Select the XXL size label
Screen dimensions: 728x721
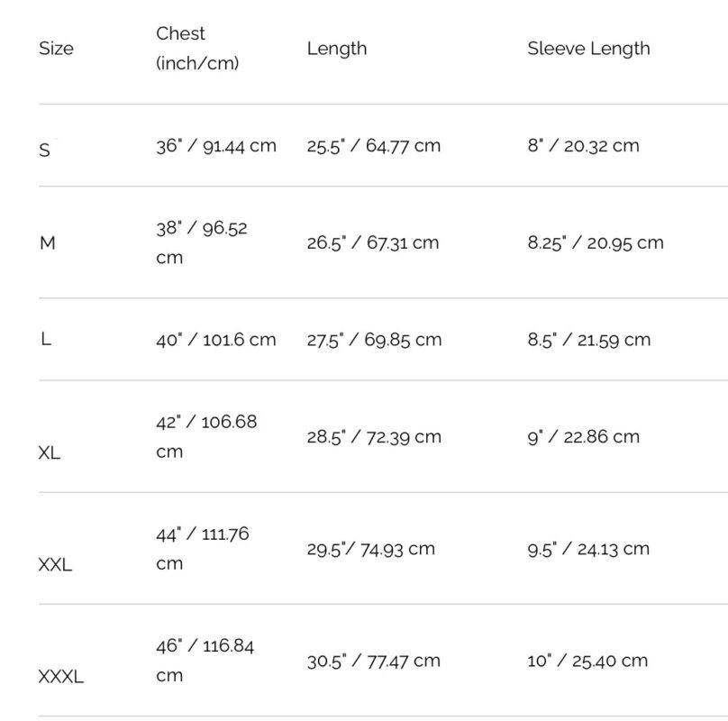(55, 564)
